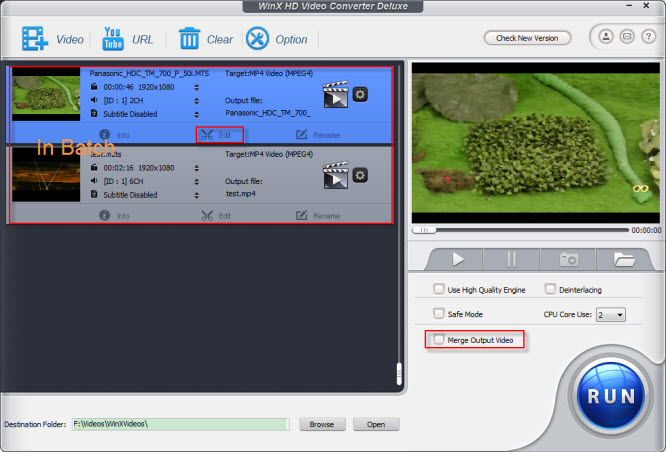Change subtitle option of Panasonic video
The image size is (666, 452).
196,114
